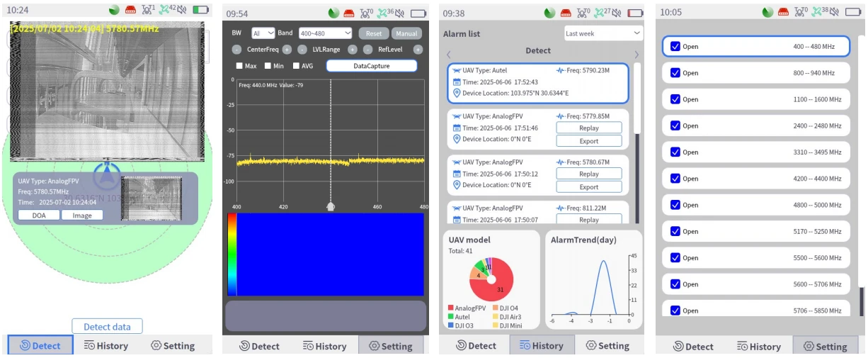Open History tab on 10:05 screen

point(758,346)
